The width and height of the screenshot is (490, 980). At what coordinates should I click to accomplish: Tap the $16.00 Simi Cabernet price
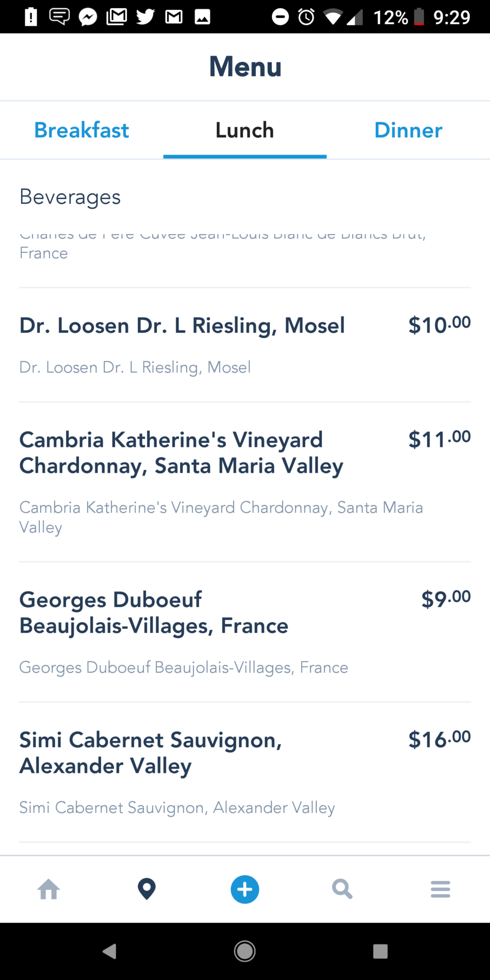pos(439,739)
